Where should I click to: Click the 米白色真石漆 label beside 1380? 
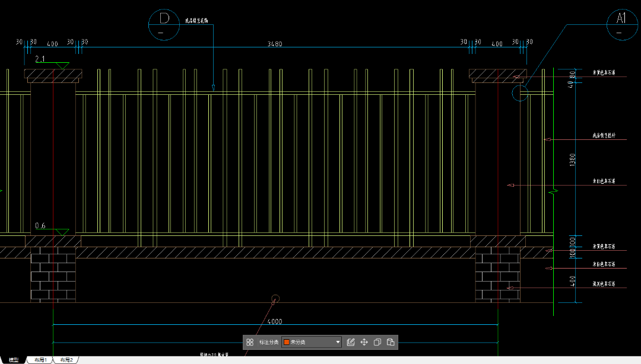604,181
